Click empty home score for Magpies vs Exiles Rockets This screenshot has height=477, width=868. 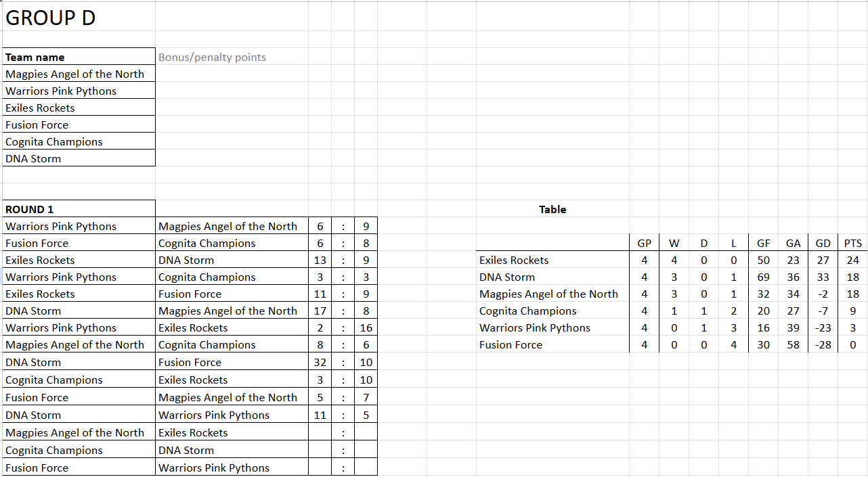320,433
